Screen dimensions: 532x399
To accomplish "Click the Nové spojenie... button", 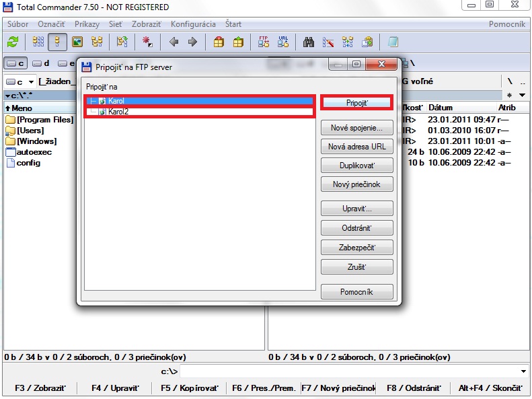I will point(357,128).
